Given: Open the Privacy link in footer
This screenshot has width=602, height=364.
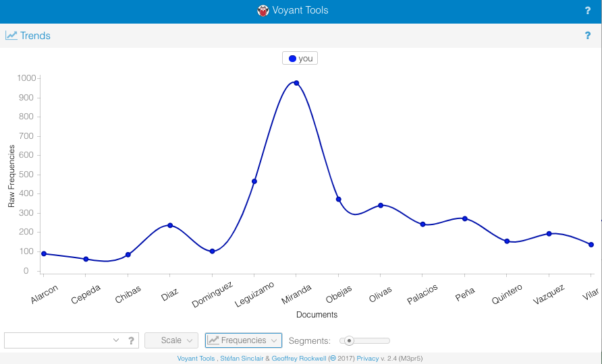Looking at the screenshot, I should point(367,358).
